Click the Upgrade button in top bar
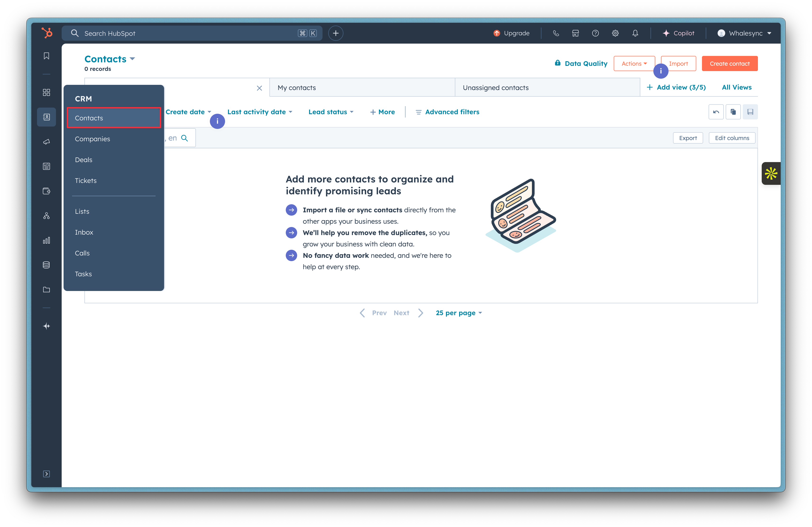This screenshot has width=812, height=527. [x=512, y=33]
